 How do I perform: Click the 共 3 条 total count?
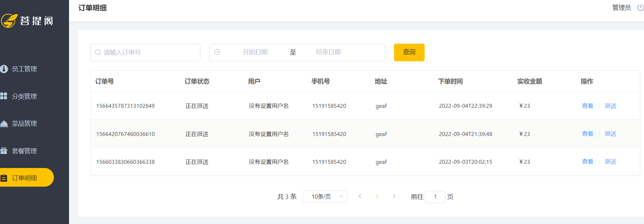[x=287, y=197]
